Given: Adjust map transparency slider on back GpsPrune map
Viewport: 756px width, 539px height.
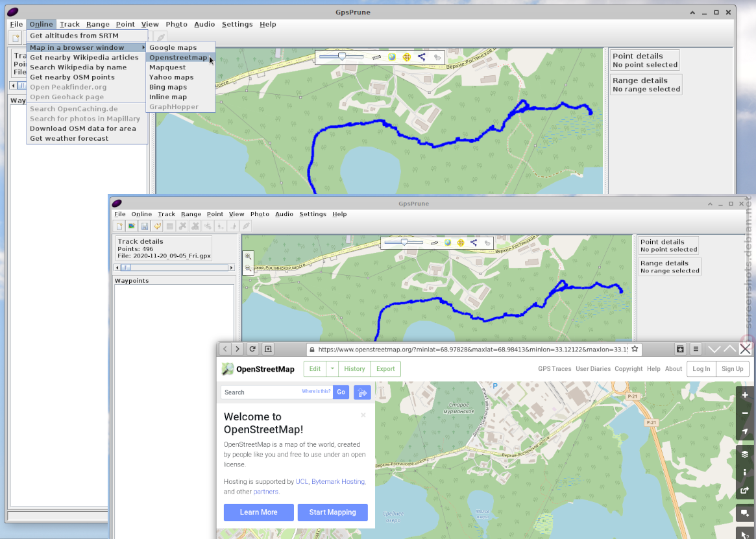Looking at the screenshot, I should pos(341,57).
